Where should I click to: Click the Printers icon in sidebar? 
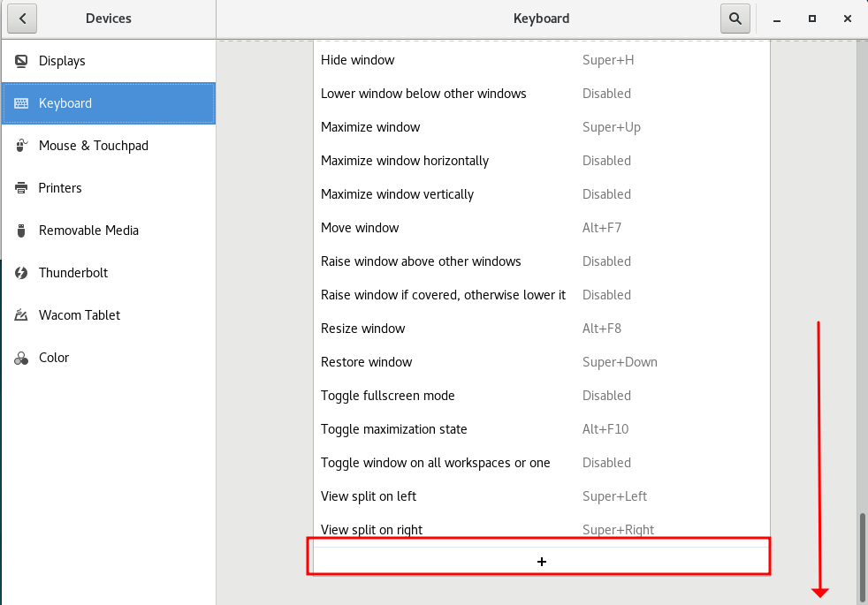pos(21,188)
